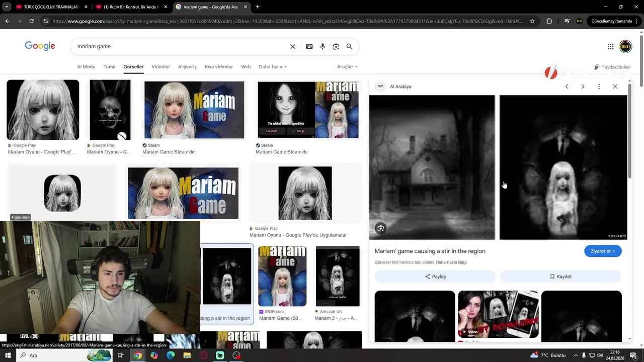Screen dimensions: 644x362
Task: Switch to Kısa videolar tab
Action: point(219,67)
